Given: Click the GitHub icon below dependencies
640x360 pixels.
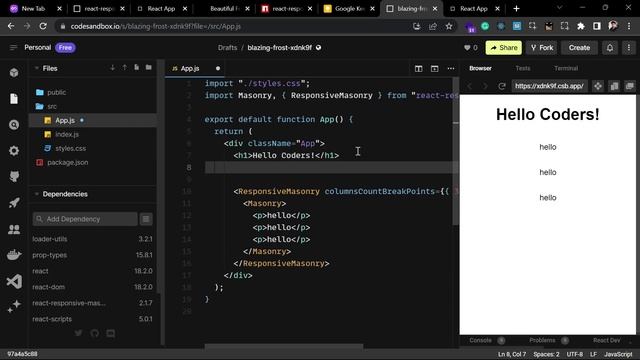Looking at the screenshot, I should point(95,333).
